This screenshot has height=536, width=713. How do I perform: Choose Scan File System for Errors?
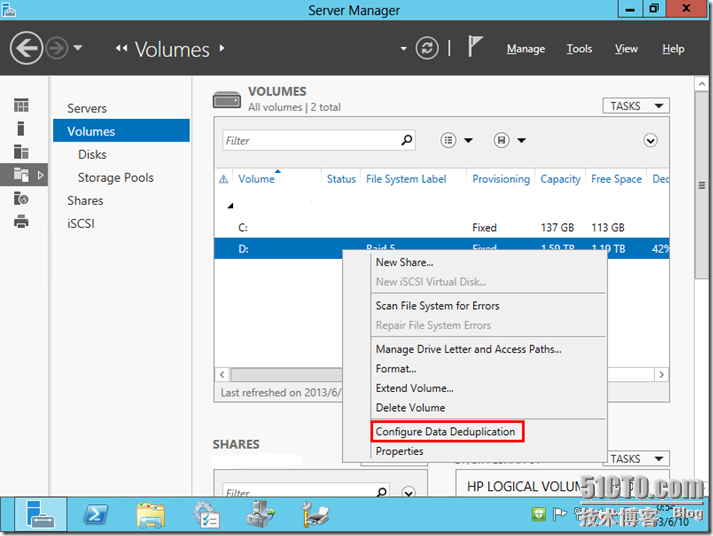click(437, 306)
